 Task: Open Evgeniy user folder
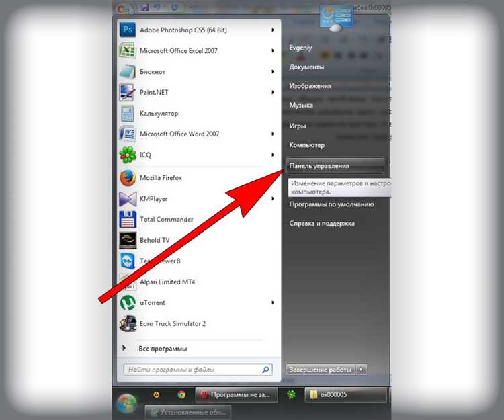click(x=300, y=48)
